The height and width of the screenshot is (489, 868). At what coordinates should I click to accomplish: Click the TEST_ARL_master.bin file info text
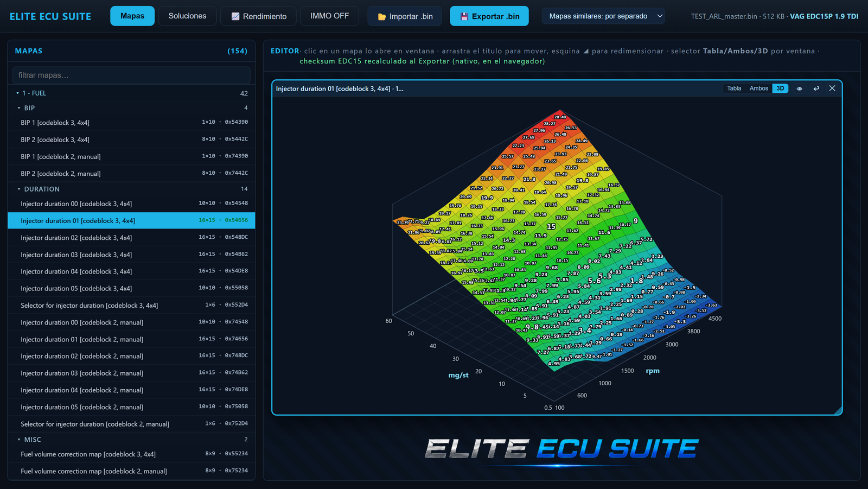(x=774, y=16)
